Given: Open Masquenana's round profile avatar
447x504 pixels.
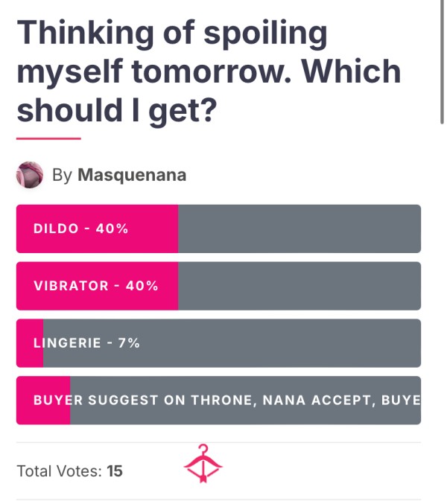Looking at the screenshot, I should point(30,175).
